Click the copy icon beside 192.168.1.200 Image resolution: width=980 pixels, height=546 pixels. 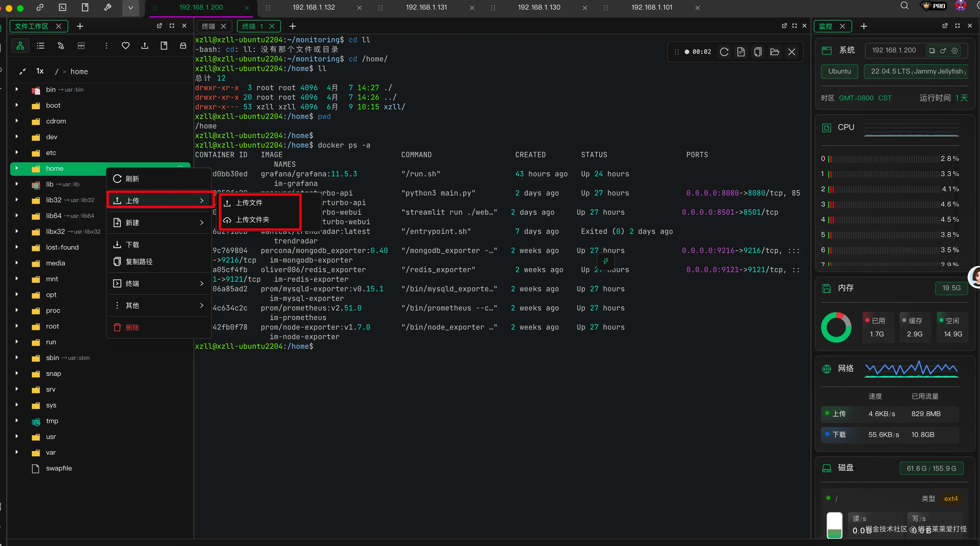[932, 51]
